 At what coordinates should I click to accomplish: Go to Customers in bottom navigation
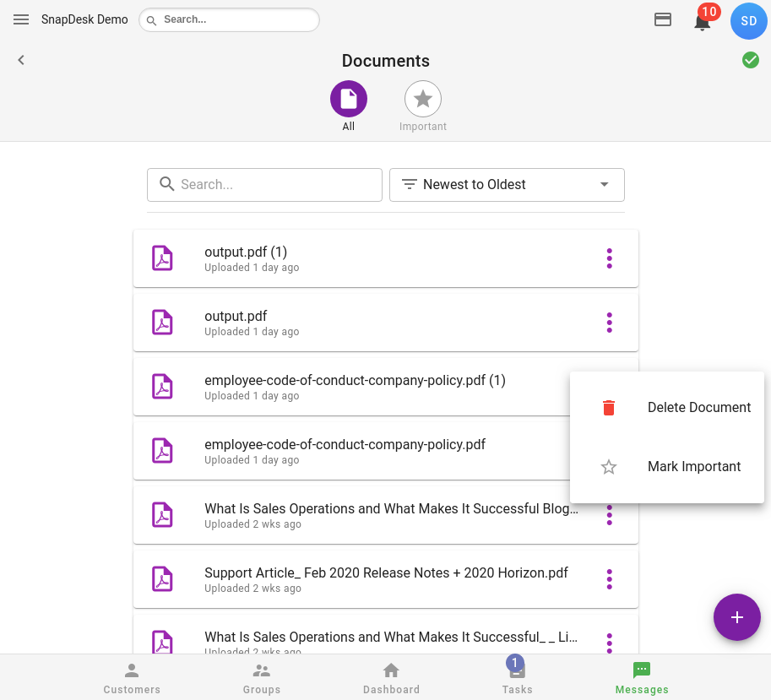(132, 678)
